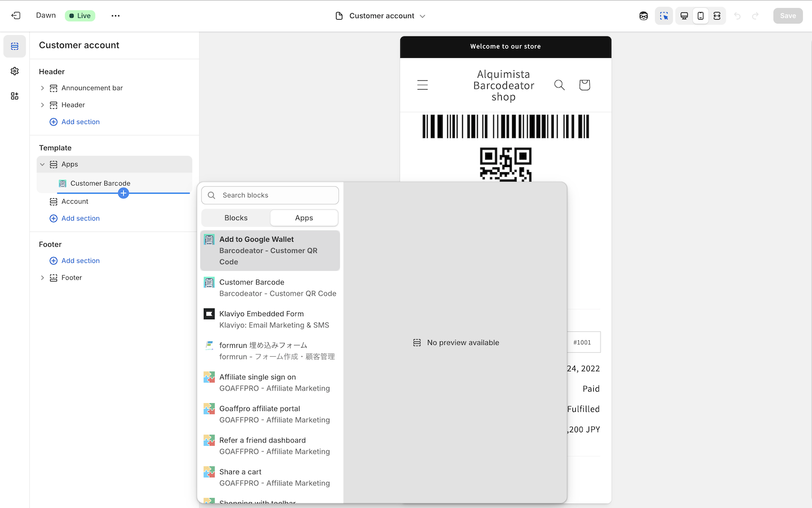
Task: Click the store search magnifier icon
Action: pos(559,85)
